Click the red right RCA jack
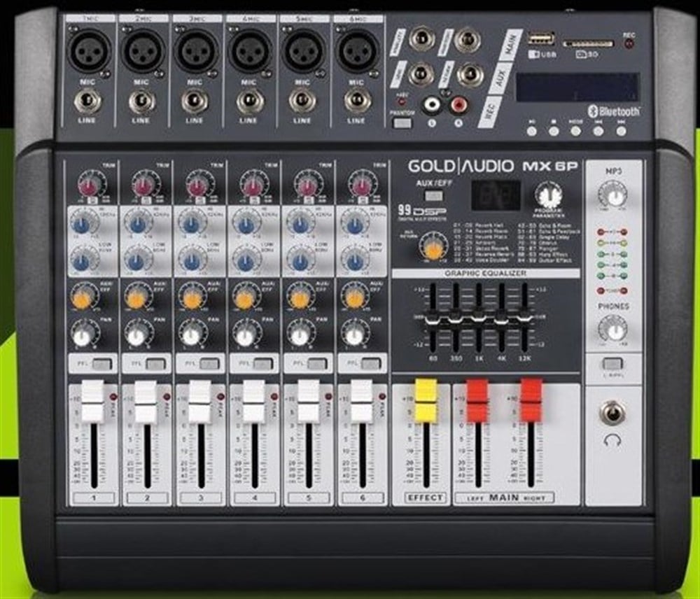700x599 pixels. [x=458, y=106]
